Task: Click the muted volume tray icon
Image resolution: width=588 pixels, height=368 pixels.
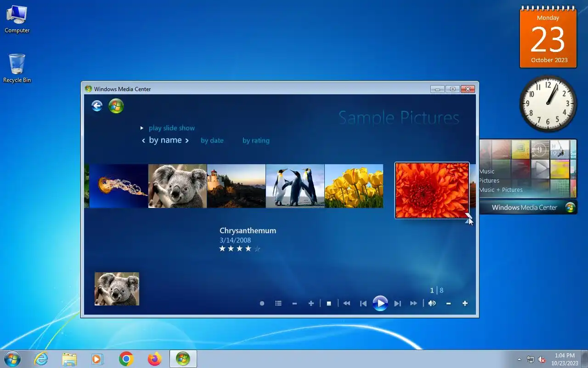Action: pyautogui.click(x=542, y=359)
